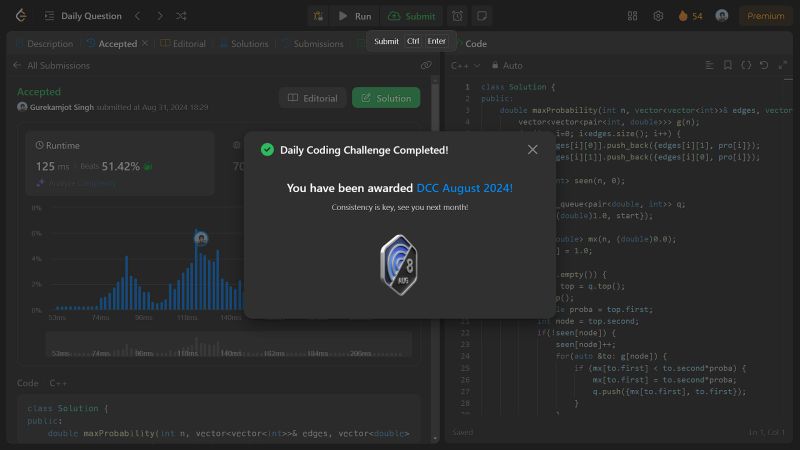Viewport: 800px width, 450px height.
Task: Click the avatar marker on runtime chart
Action: 201,238
